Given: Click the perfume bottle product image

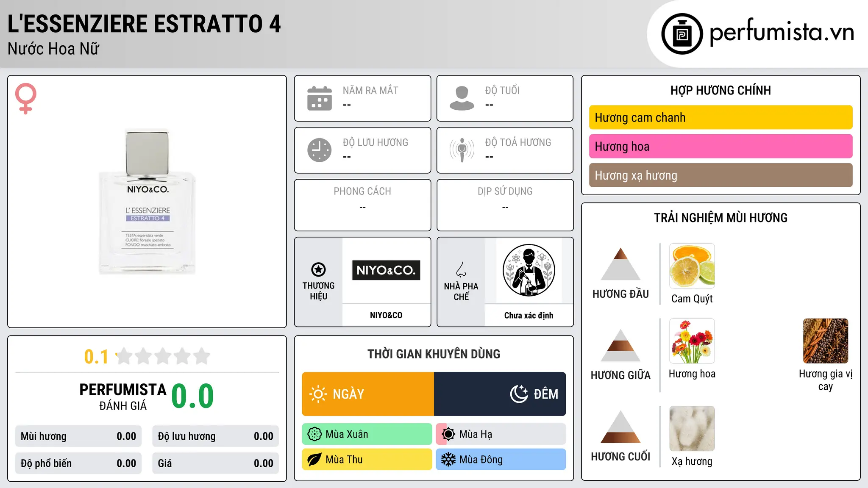Looking at the screenshot, I should point(147,202).
